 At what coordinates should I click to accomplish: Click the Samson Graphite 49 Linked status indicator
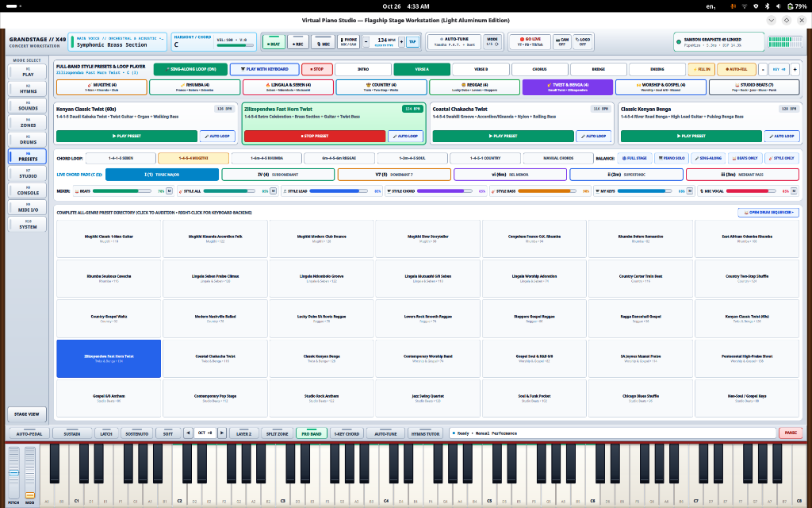(718, 42)
